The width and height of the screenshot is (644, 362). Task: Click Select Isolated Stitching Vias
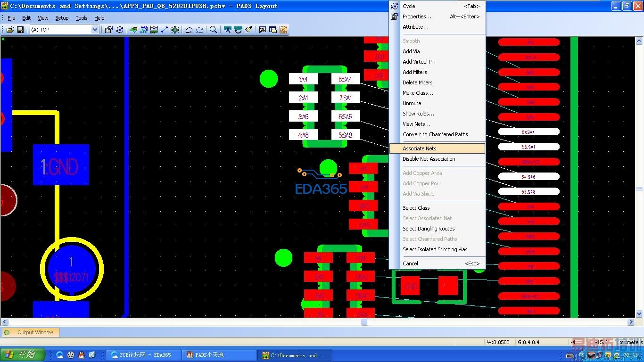pos(437,249)
